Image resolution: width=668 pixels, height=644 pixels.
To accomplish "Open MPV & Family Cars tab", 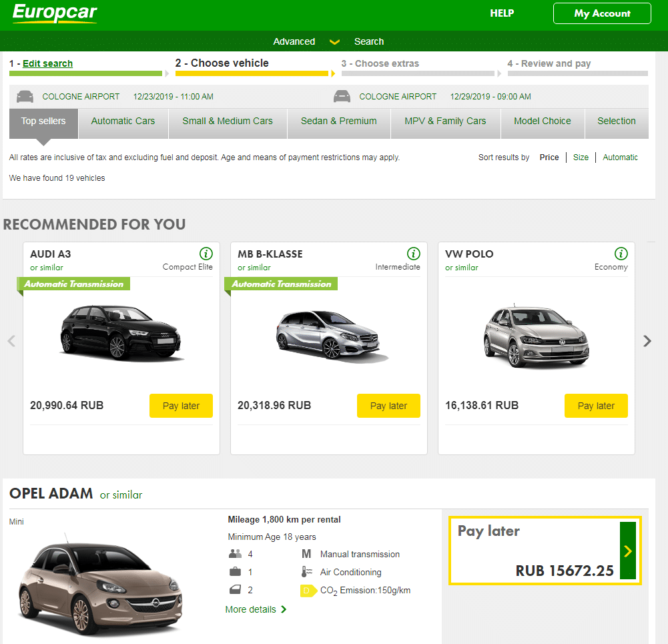I will point(445,123).
